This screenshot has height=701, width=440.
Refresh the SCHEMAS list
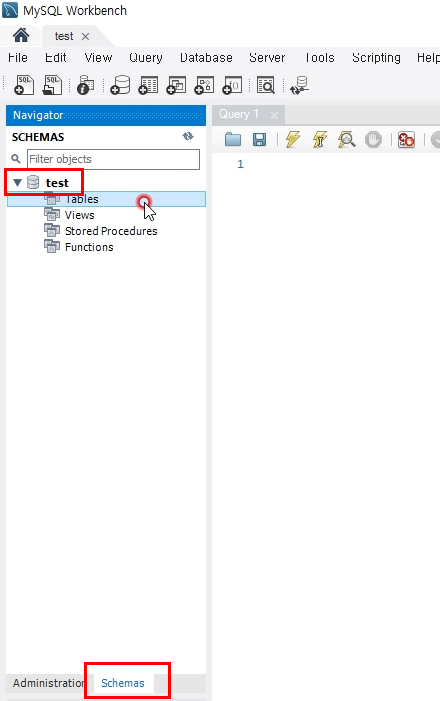(x=188, y=136)
